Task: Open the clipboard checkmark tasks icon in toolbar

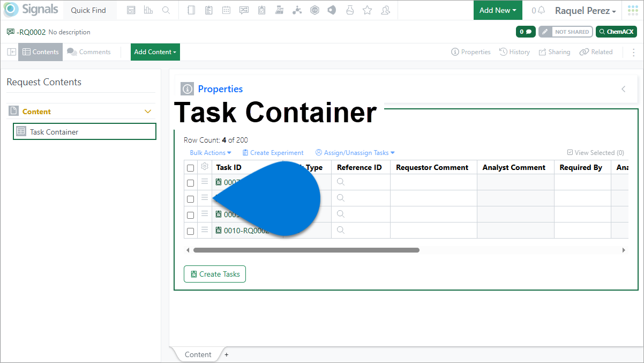Action: (261, 10)
